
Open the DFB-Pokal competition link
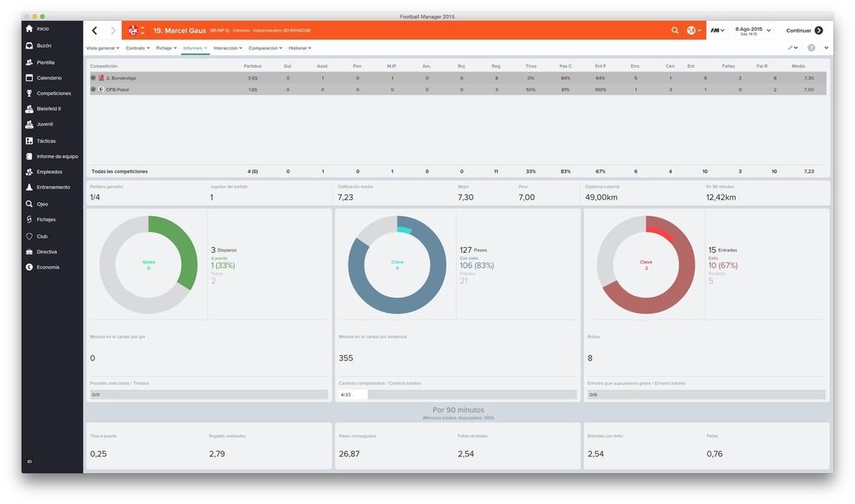(118, 89)
